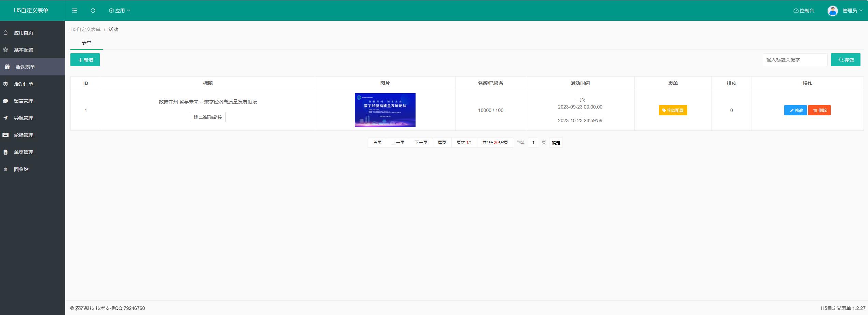Click the refresh icon in top bar
Viewport: 868px width, 315px height.
93,11
